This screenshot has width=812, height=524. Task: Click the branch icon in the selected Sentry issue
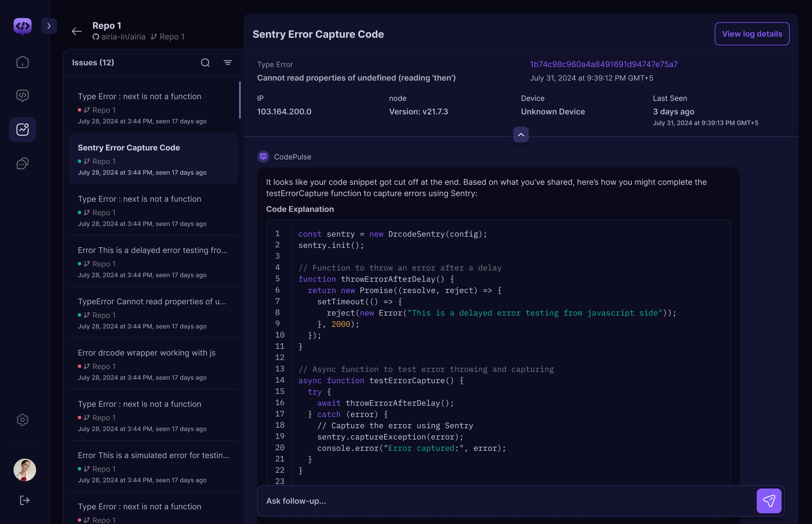[87, 161]
